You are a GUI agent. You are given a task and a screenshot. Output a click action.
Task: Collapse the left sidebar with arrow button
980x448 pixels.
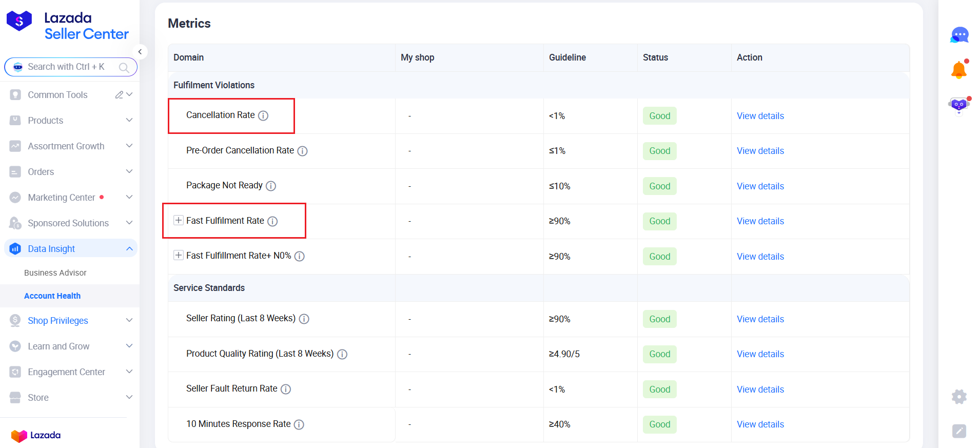click(x=140, y=52)
